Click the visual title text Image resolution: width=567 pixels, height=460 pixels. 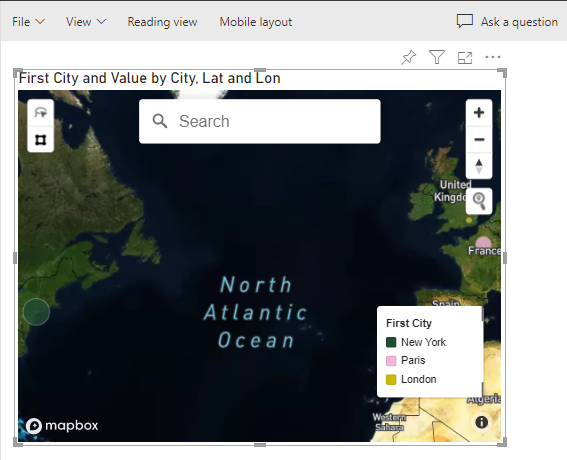coord(149,78)
